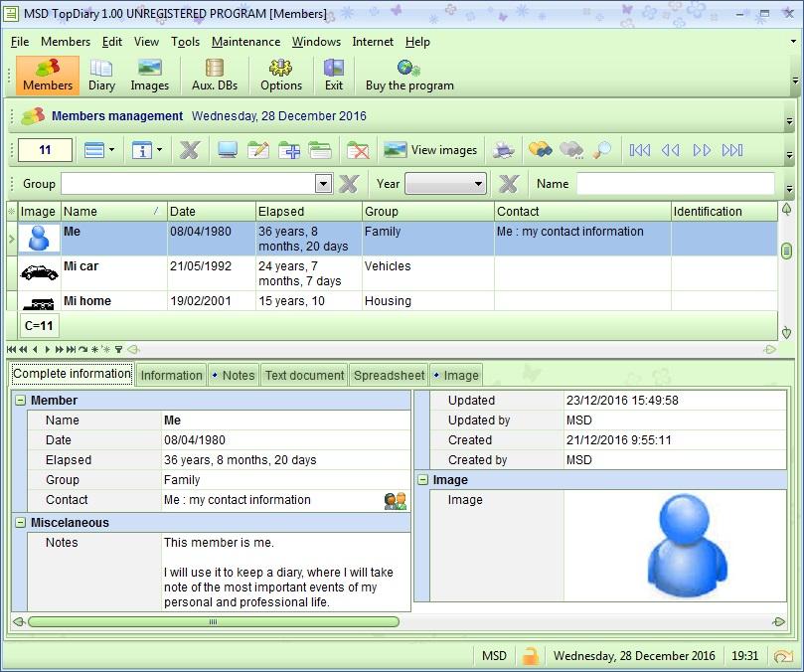Click the duplicate record window icon

pos(320,150)
